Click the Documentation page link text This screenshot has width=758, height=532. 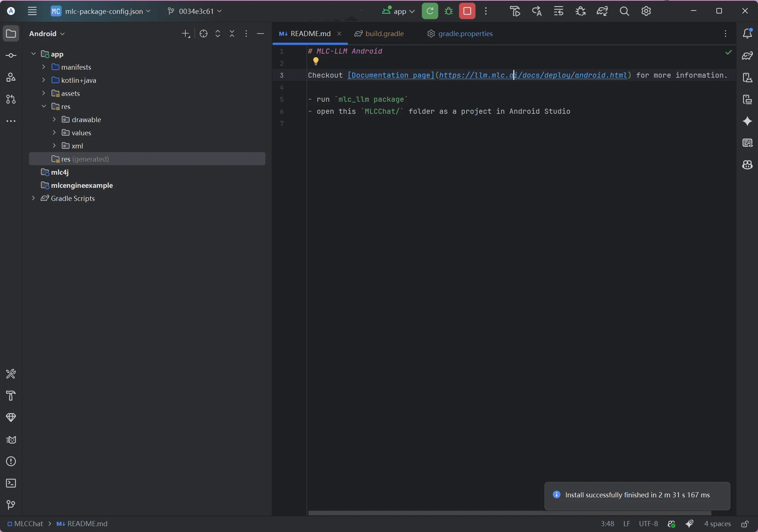coord(391,75)
